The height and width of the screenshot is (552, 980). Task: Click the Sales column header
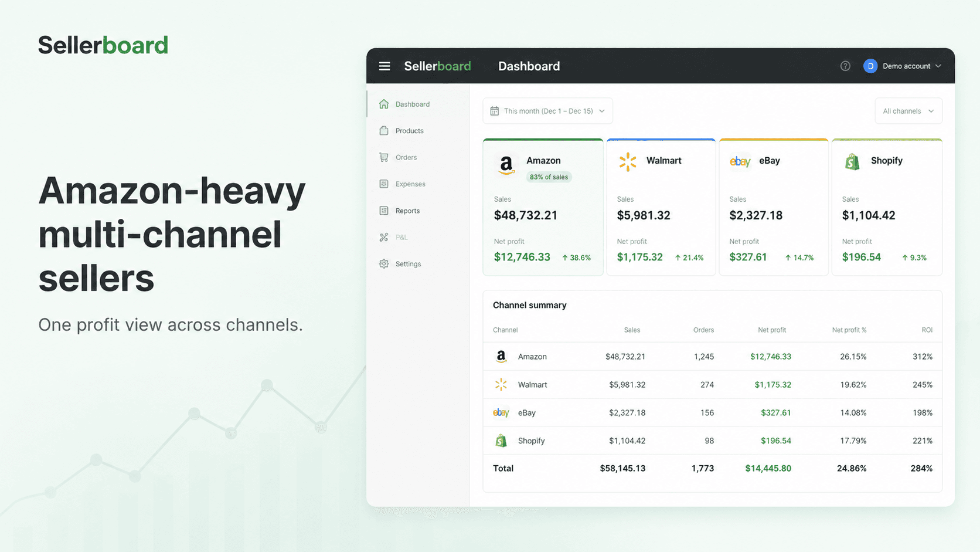[x=632, y=330]
